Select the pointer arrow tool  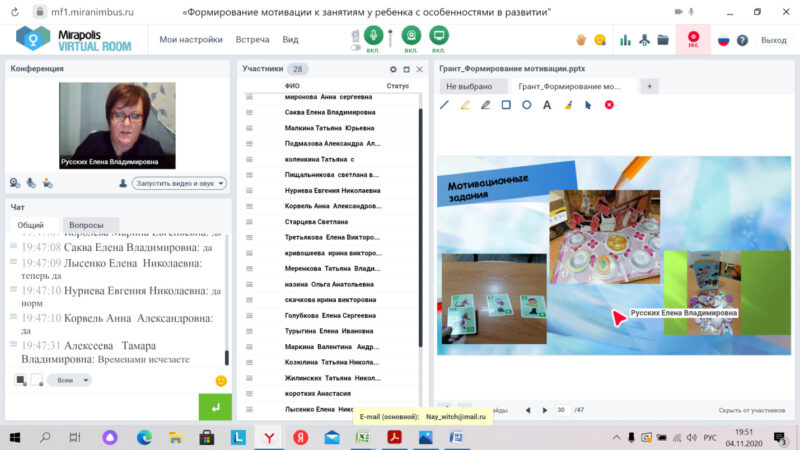pyautogui.click(x=588, y=105)
